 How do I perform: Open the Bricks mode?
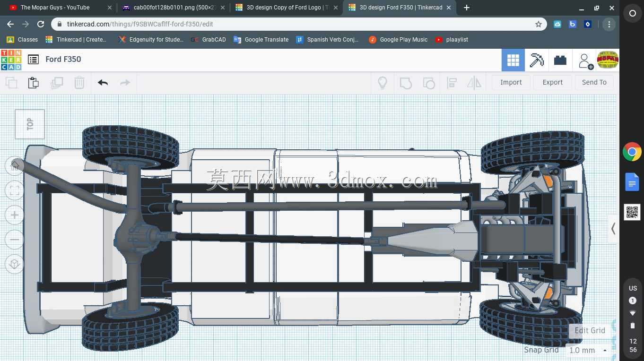(560, 60)
